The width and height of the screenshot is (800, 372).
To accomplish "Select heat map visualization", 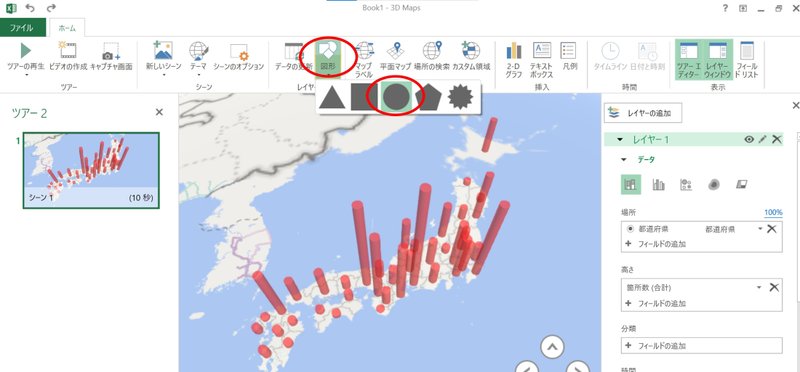I will pos(714,184).
